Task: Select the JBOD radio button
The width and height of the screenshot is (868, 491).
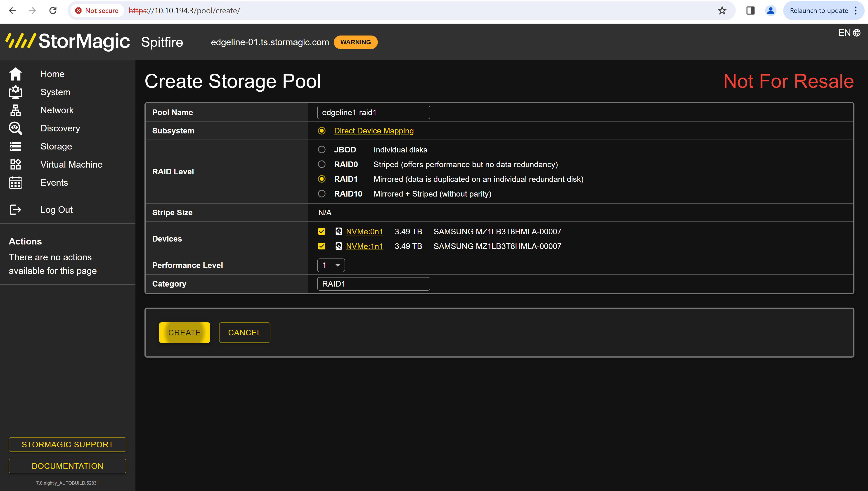Action: 322,149
